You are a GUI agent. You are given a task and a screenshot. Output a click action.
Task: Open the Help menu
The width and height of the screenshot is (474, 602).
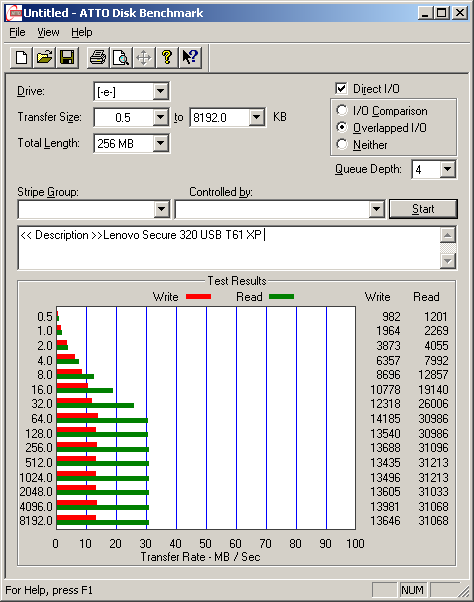pos(82,33)
